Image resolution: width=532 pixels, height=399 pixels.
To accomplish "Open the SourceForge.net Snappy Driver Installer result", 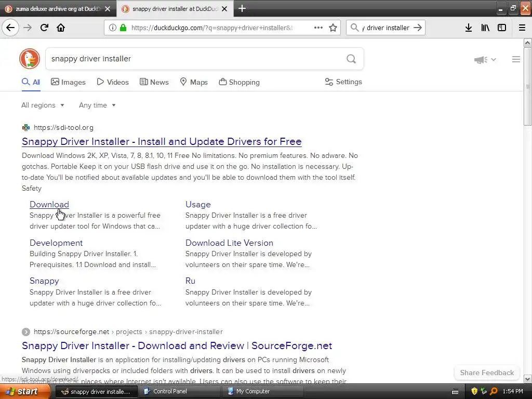I will [x=177, y=345].
